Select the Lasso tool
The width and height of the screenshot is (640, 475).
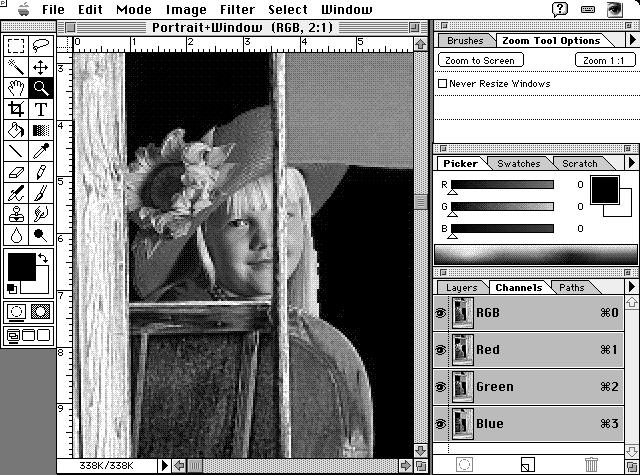(x=41, y=46)
